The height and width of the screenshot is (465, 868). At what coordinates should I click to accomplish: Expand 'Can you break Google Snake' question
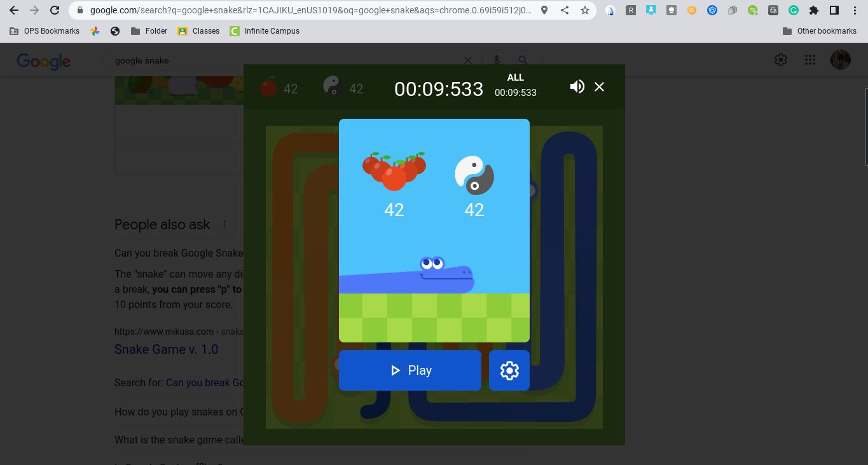[x=179, y=253]
